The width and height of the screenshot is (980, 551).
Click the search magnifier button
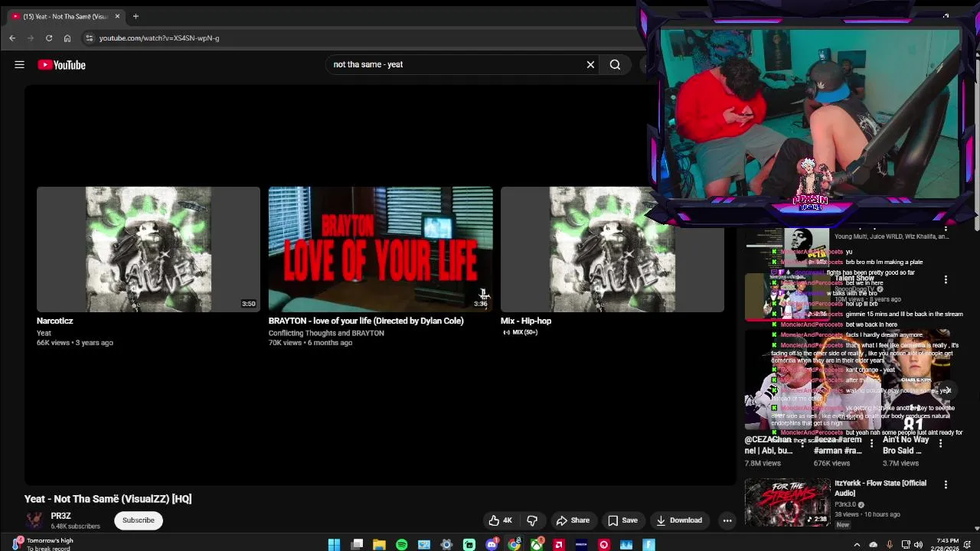click(615, 65)
